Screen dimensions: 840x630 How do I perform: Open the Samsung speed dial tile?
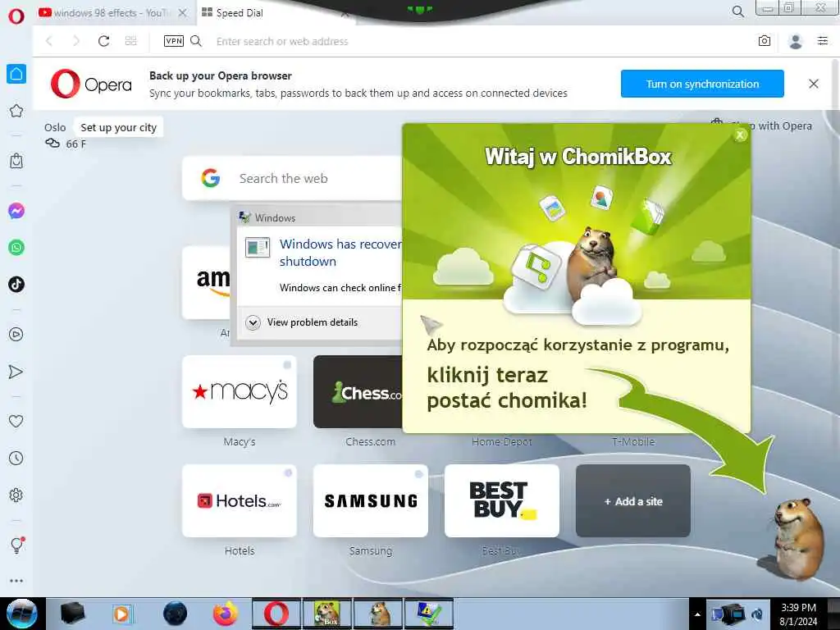[371, 501]
